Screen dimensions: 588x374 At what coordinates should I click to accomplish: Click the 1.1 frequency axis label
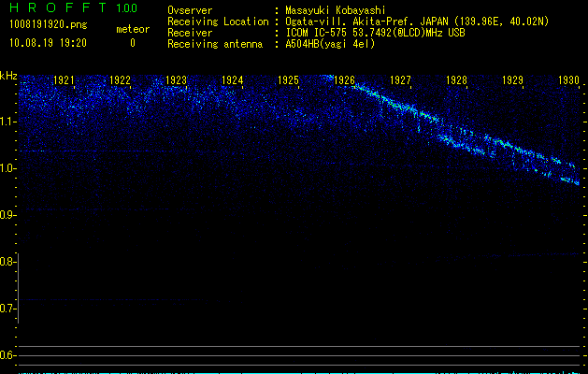[x=8, y=122]
